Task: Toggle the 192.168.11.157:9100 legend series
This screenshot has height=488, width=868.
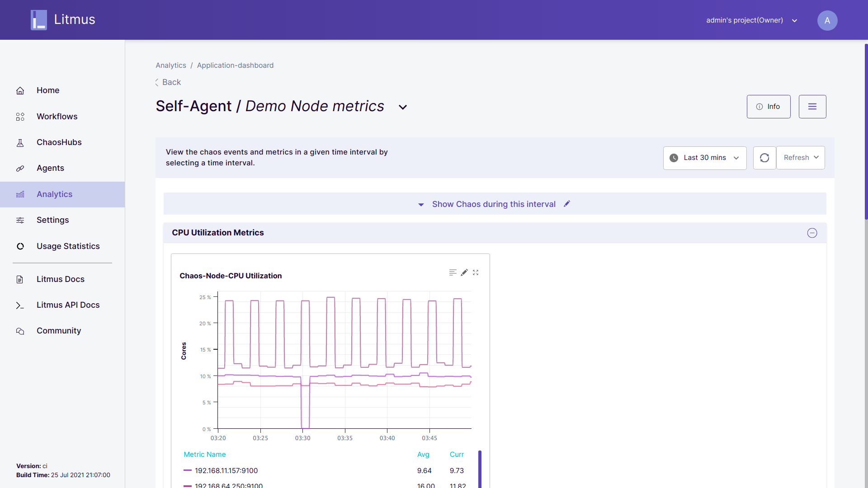Action: tap(226, 470)
